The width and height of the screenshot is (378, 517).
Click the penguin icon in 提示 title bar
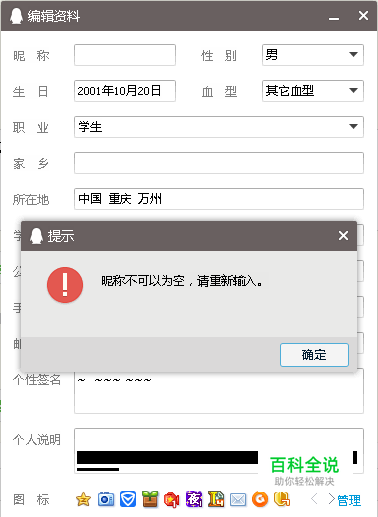36,236
